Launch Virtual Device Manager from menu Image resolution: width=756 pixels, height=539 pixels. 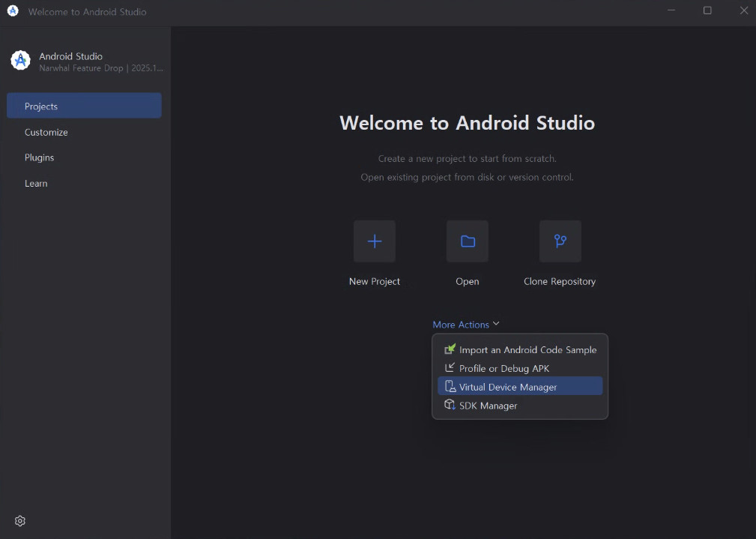pyautogui.click(x=520, y=387)
